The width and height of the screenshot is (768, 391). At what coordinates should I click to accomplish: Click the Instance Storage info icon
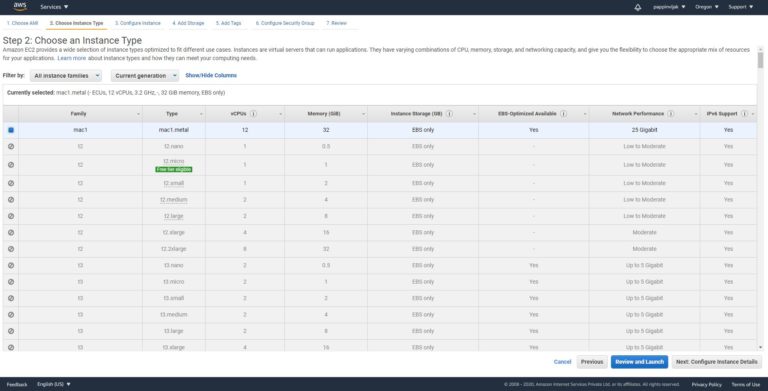(x=449, y=114)
